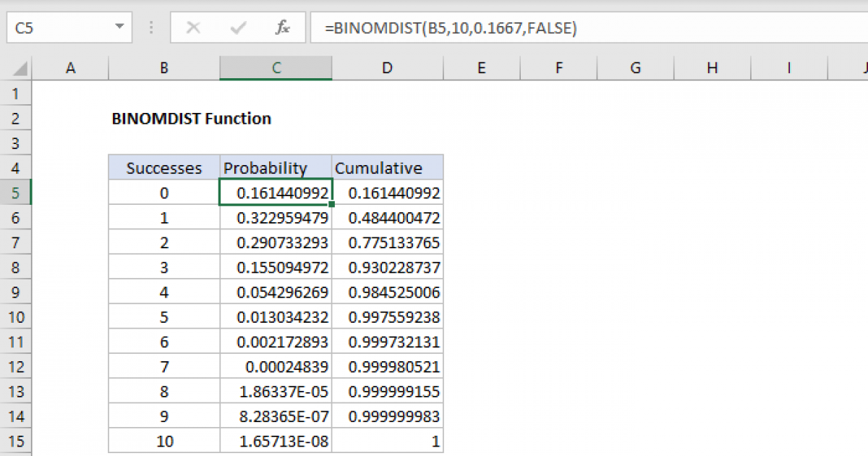Click the cell showing 10 successes
Viewport: 868px width, 456px height.
pyautogui.click(x=163, y=440)
